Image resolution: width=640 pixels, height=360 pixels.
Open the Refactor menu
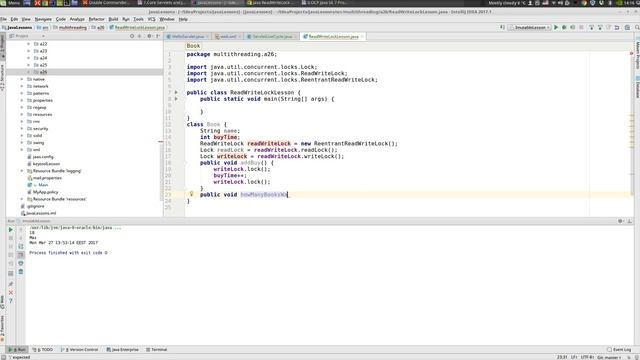click(x=97, y=19)
